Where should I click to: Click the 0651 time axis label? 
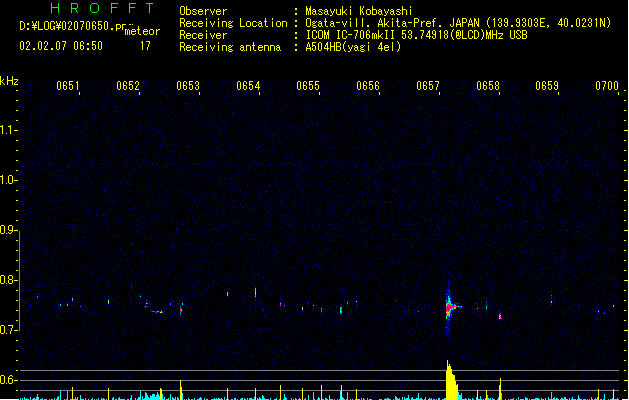click(68, 86)
